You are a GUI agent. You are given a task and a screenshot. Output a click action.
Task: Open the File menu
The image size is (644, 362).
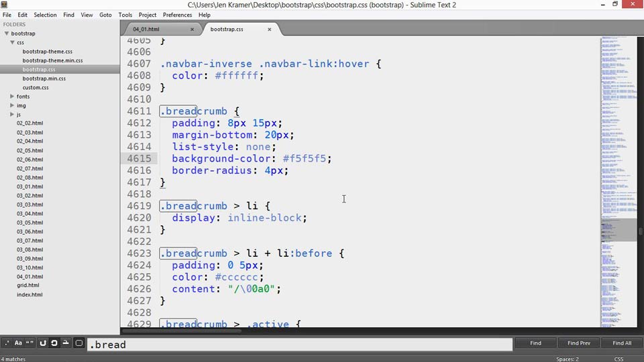[x=7, y=15]
